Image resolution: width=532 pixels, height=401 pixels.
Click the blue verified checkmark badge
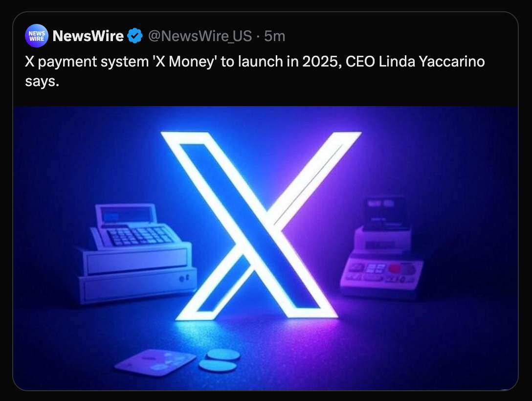pos(135,36)
